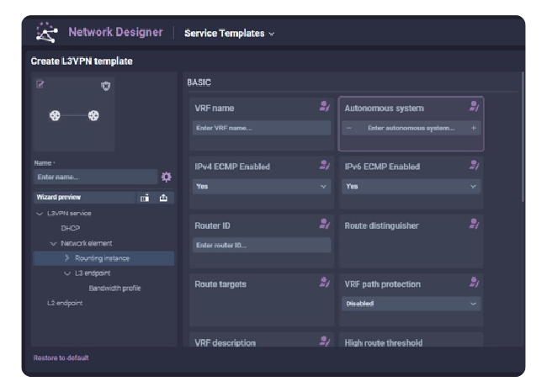Expand the Rounting instance tree node

click(x=67, y=258)
